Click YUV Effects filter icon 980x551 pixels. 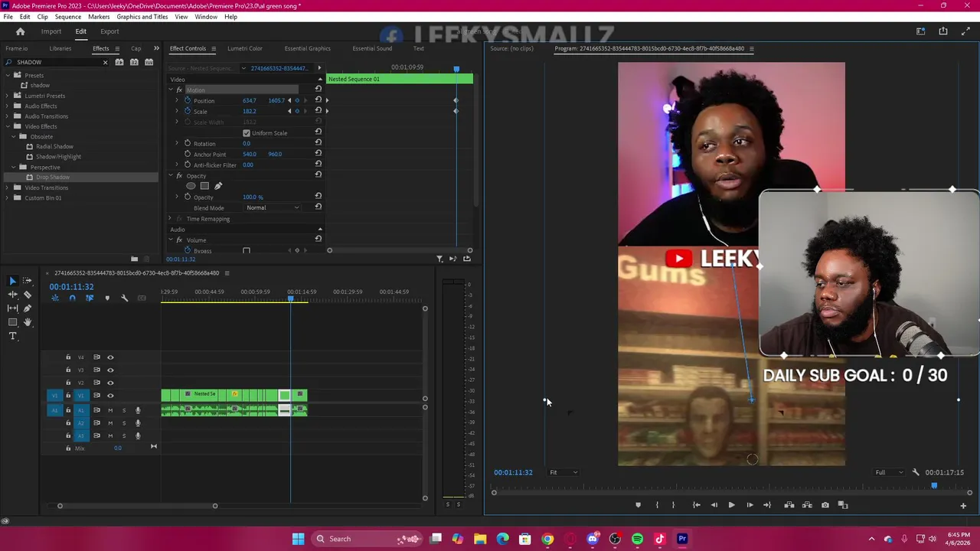[x=149, y=62]
